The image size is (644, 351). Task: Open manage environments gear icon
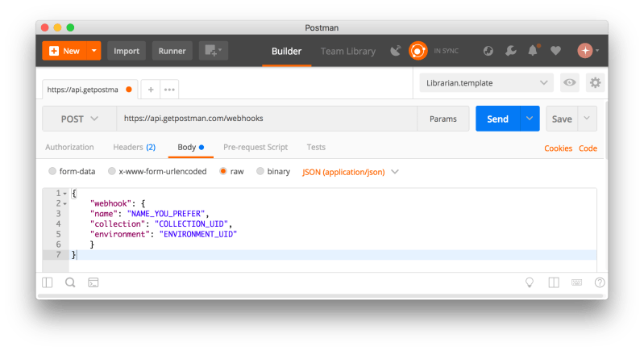pos(595,83)
